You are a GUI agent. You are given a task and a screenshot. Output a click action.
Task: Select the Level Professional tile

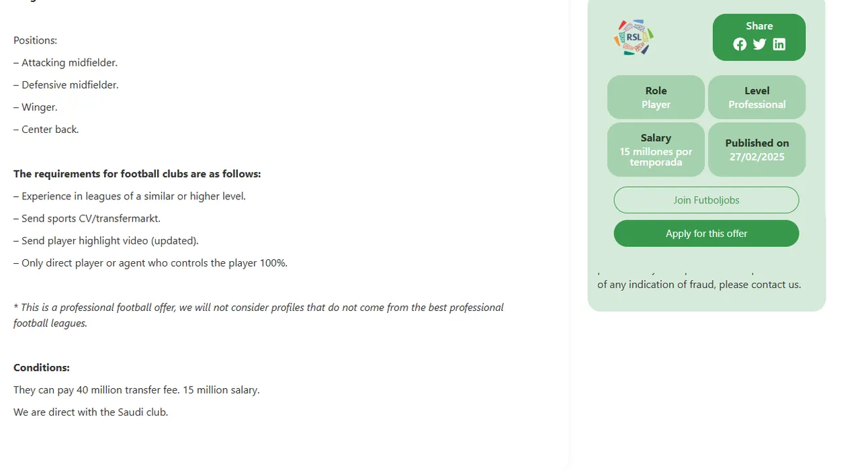click(x=756, y=97)
